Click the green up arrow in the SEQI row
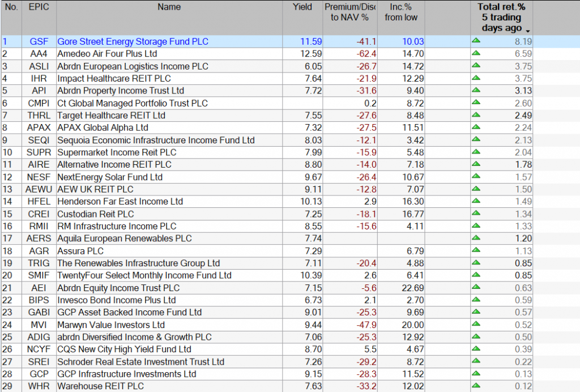 click(x=476, y=139)
